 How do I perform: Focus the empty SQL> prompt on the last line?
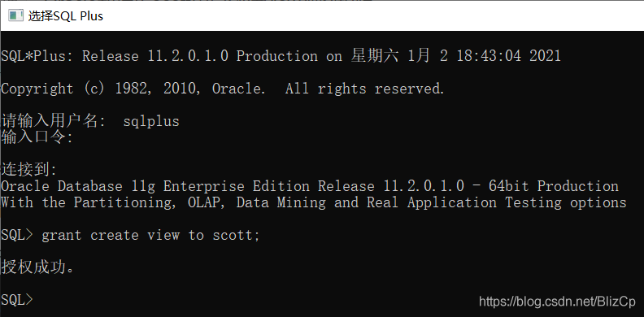point(16,301)
